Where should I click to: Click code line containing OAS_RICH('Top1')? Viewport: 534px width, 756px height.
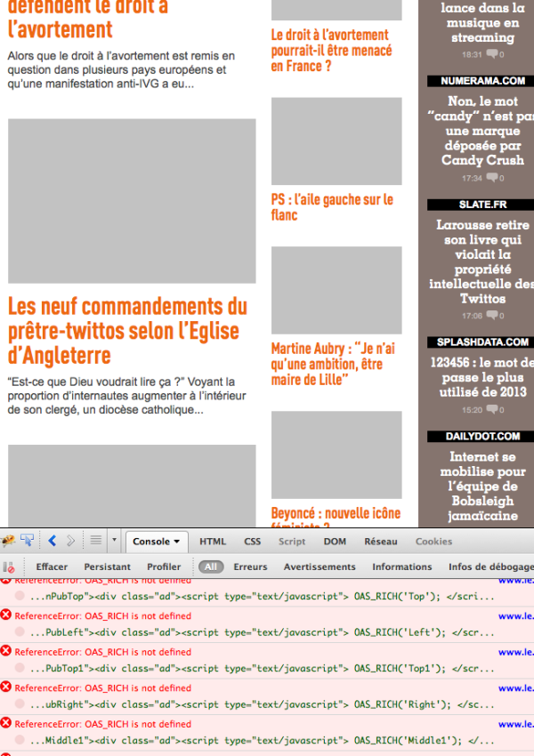262,668
